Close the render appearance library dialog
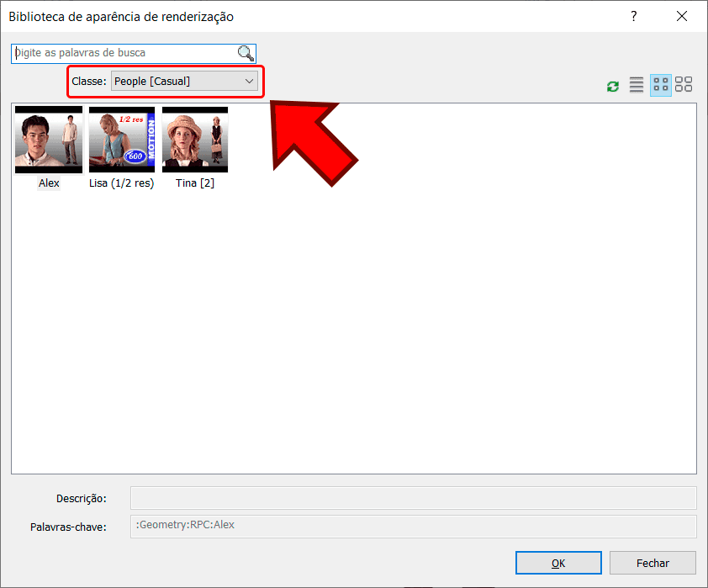The image size is (708, 588). (x=682, y=17)
